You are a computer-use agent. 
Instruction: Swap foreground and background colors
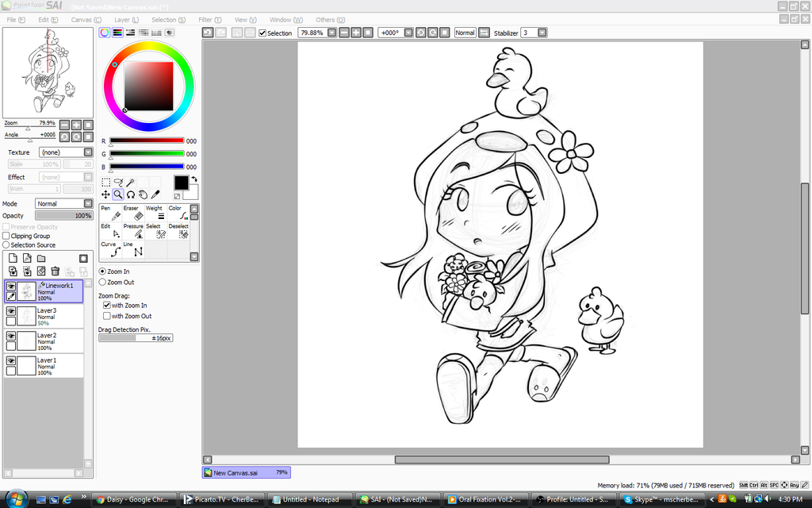click(194, 179)
